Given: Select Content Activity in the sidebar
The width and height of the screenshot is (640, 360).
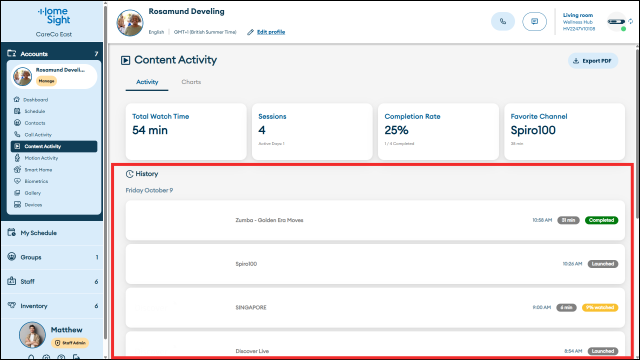Looking at the screenshot, I should (x=54, y=146).
